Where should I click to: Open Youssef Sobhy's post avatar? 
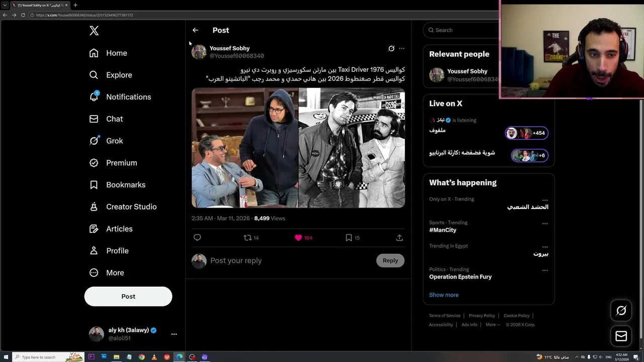(x=199, y=52)
